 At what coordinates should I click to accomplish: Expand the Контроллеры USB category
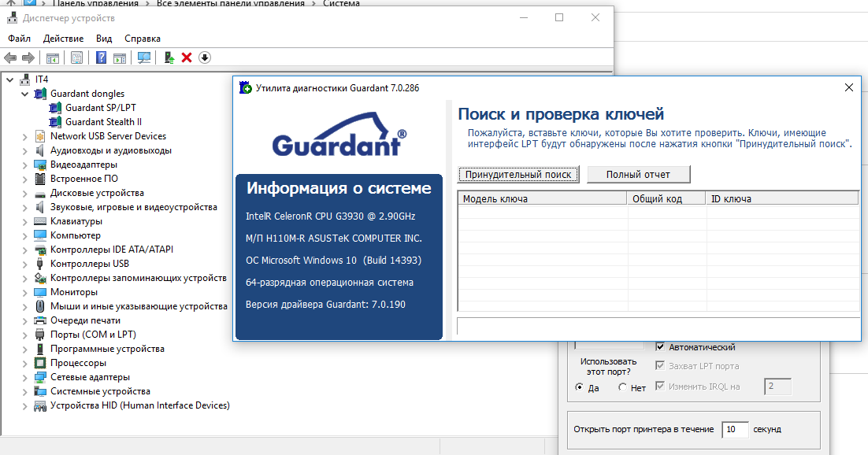[x=25, y=264]
